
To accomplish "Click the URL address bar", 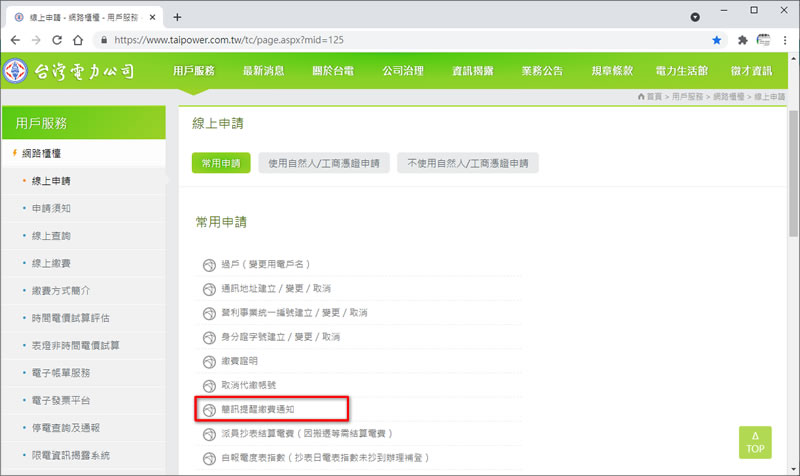I will [400, 40].
